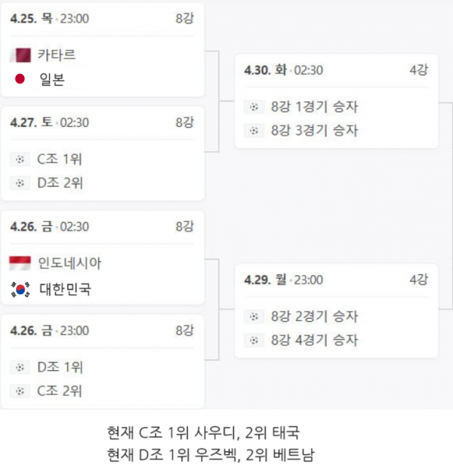Open the 4.27 토 02:30 quarterfinal card
453x476 pixels.
[103, 153]
